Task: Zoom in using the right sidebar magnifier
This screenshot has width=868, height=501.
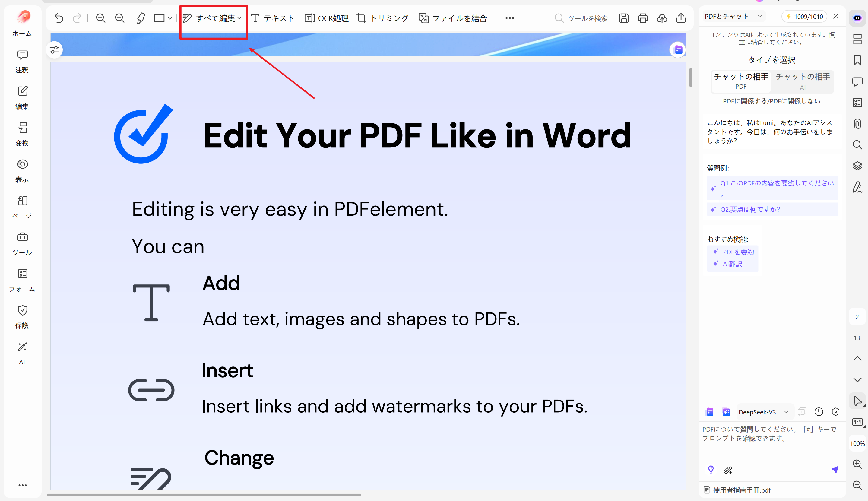Action: pyautogui.click(x=857, y=464)
